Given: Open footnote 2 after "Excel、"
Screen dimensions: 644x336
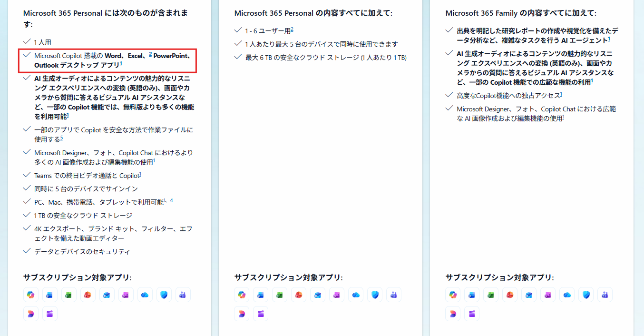Looking at the screenshot, I should 150,54.
